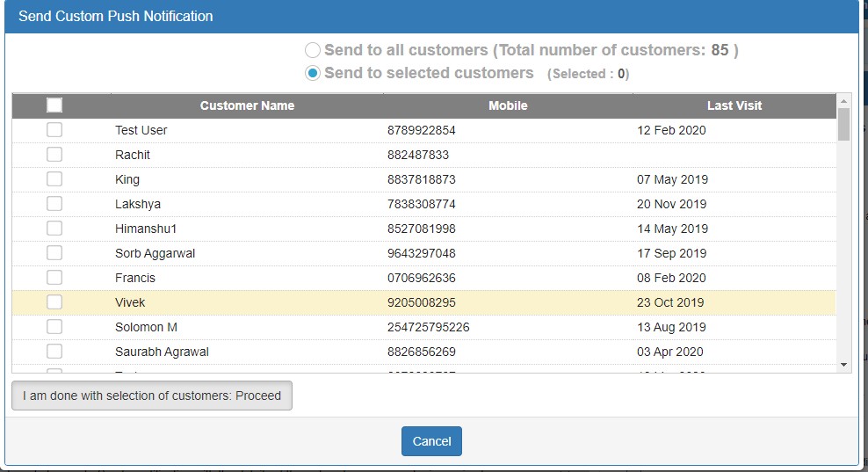Check the box for Solomon M
The width and height of the screenshot is (868, 472).
(54, 326)
